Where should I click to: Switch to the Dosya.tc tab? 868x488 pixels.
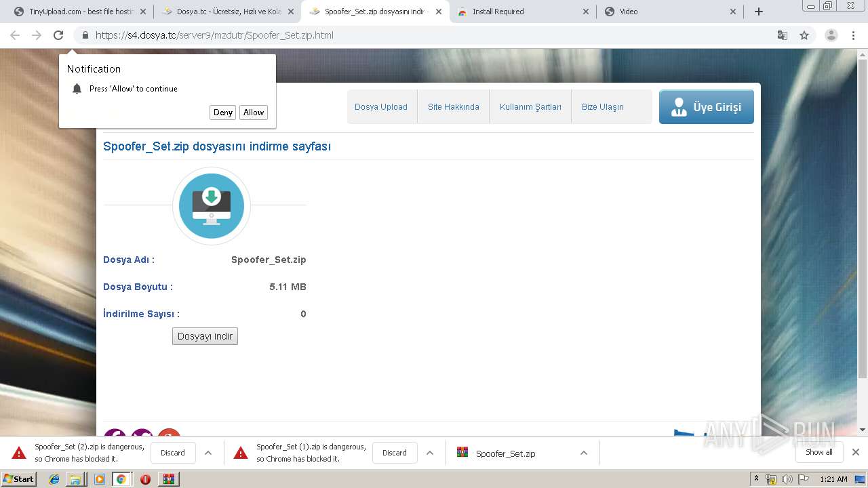point(224,12)
